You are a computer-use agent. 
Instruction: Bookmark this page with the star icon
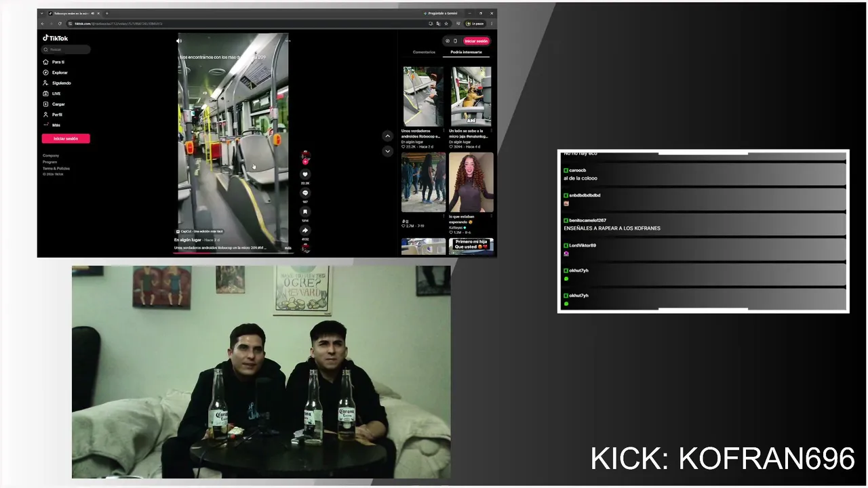coord(446,24)
